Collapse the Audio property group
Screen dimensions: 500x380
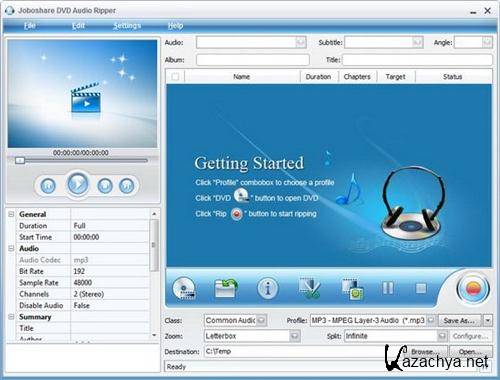click(x=11, y=248)
